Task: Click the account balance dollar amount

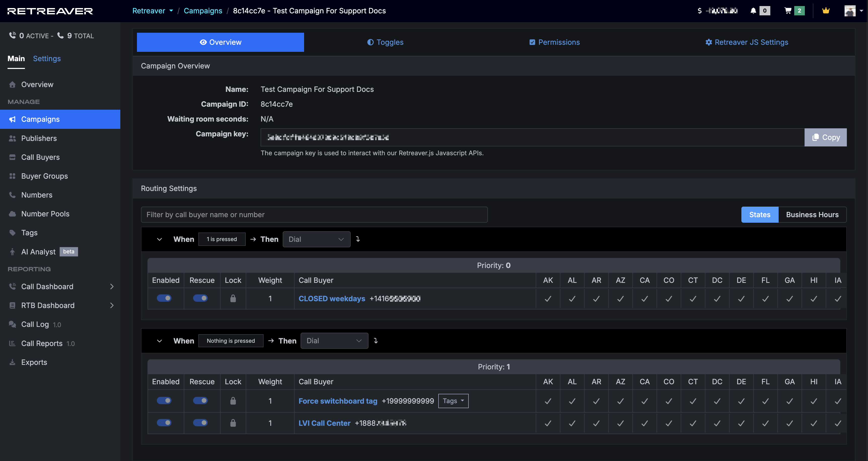Action: pos(718,11)
